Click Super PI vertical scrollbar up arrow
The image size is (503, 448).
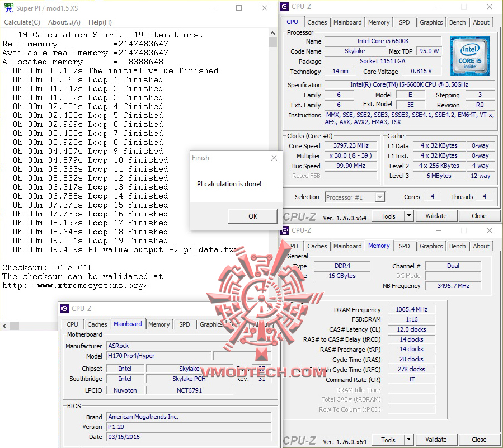tap(272, 33)
